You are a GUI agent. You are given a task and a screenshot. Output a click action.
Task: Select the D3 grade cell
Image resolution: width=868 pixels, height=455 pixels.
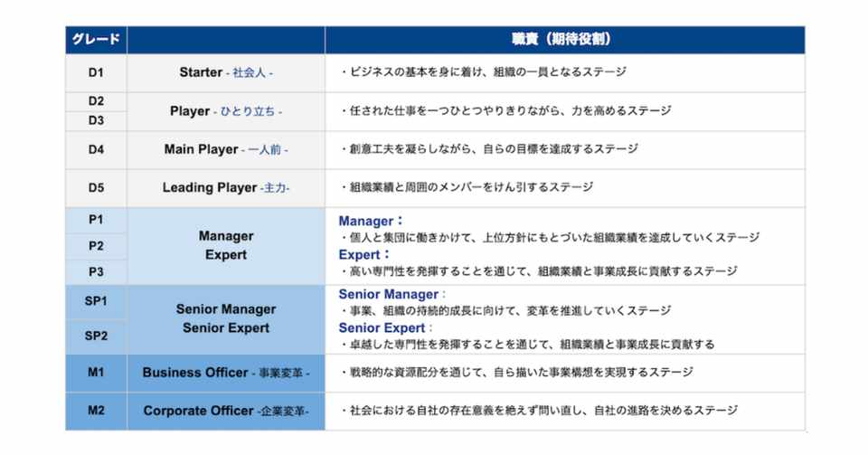coord(96,120)
